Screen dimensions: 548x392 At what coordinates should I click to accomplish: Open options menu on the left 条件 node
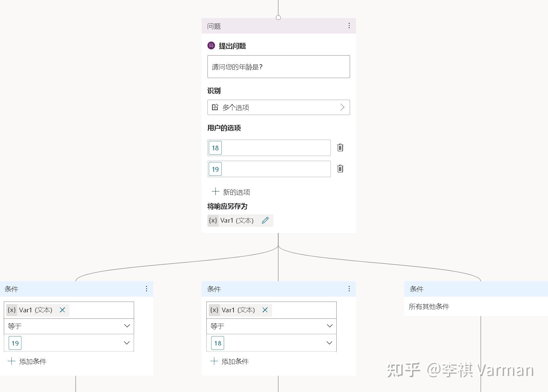pos(146,289)
